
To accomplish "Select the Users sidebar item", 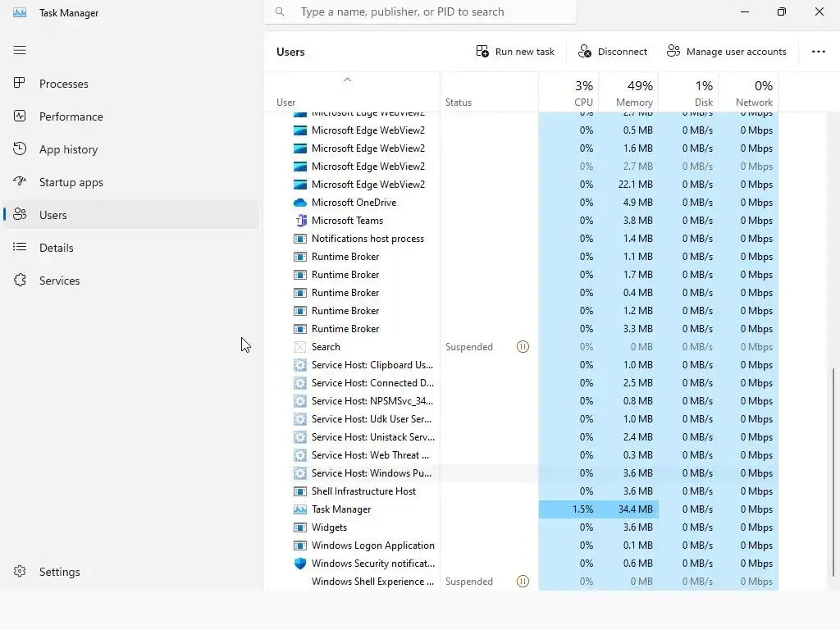I will click(x=130, y=214).
